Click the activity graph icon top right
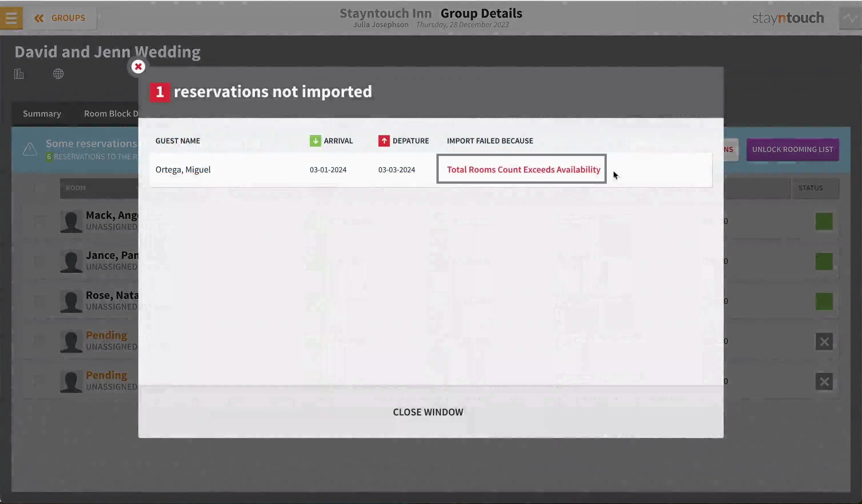 (850, 18)
